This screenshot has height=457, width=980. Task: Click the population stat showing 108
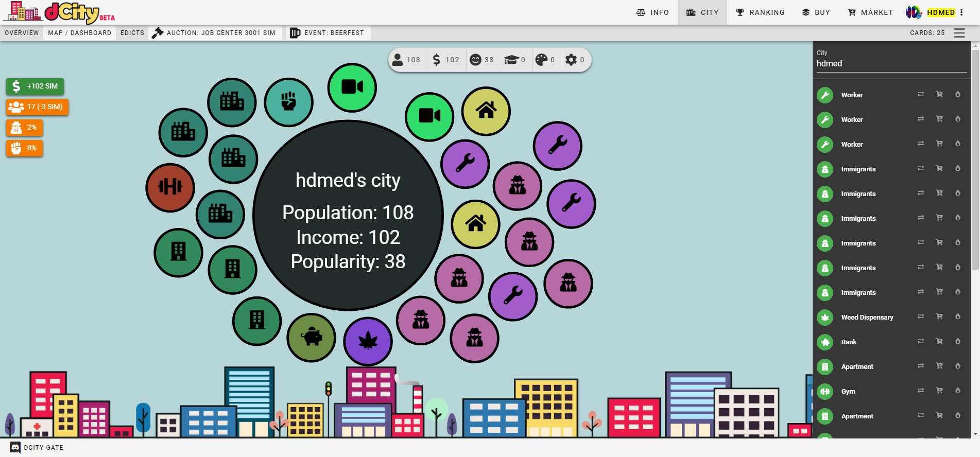point(407,60)
